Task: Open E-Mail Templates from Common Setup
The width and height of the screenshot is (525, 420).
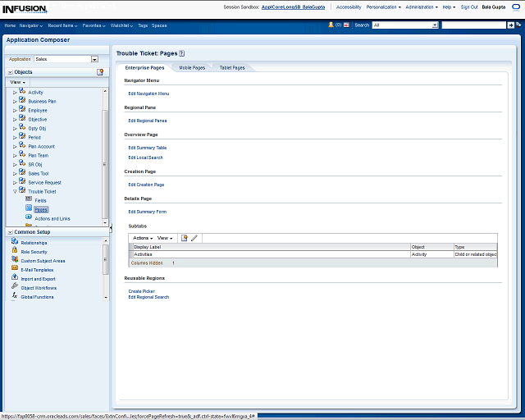Action: (36, 270)
